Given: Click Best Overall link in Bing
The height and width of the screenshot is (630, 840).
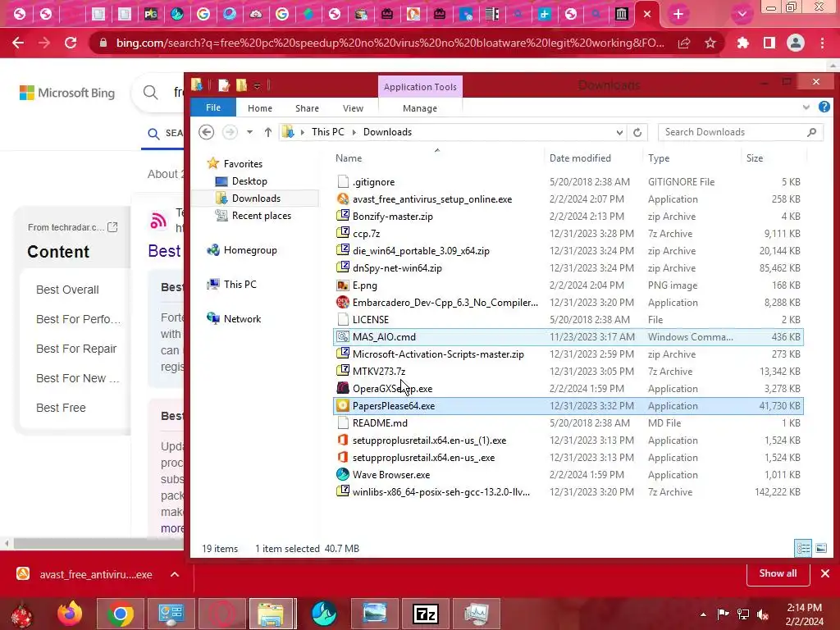Looking at the screenshot, I should 67,290.
